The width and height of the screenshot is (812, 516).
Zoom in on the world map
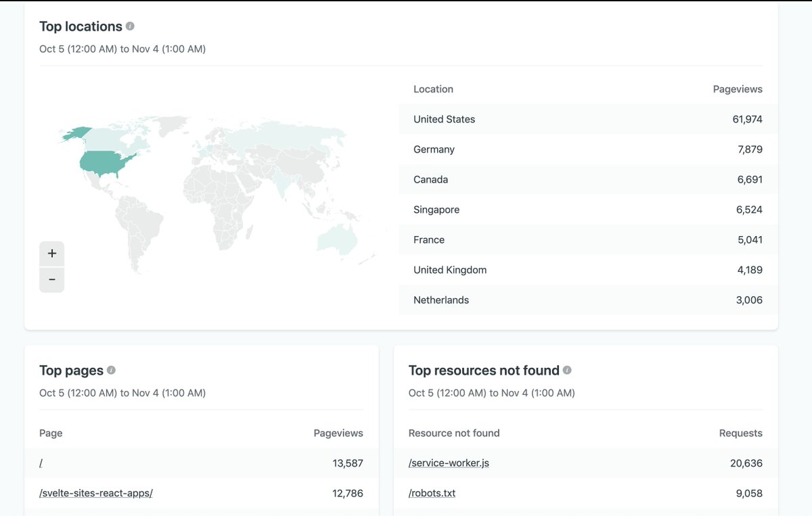coord(52,254)
